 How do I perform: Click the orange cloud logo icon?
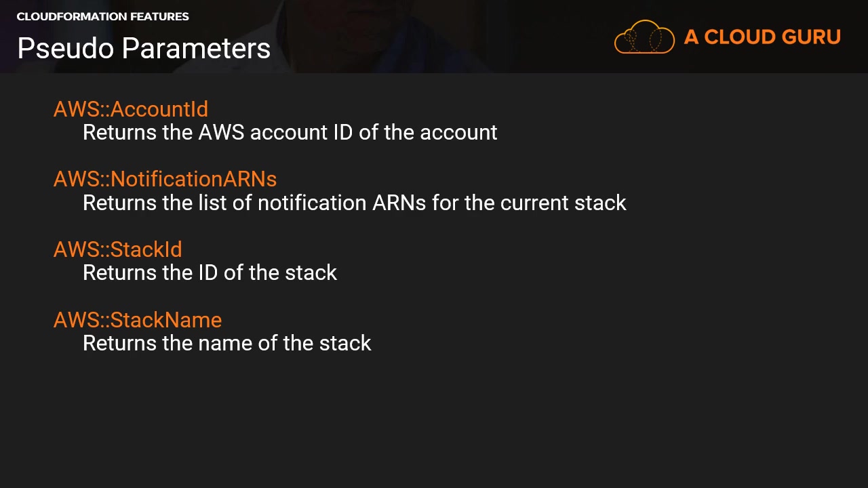point(644,37)
